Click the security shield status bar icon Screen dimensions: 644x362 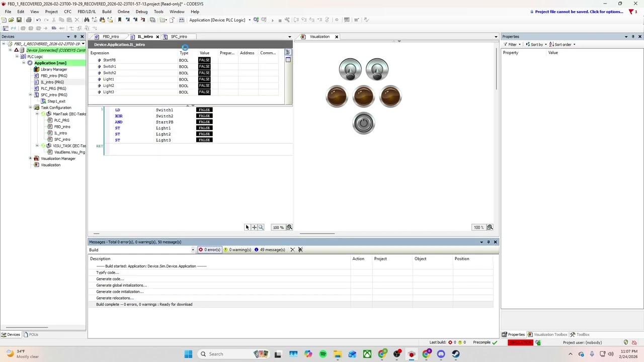(626, 342)
